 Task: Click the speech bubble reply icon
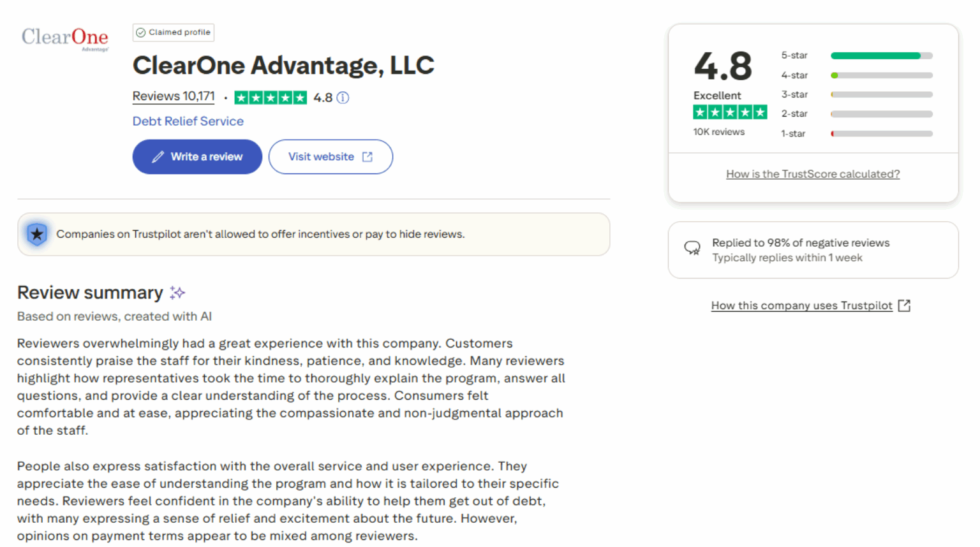pos(693,248)
